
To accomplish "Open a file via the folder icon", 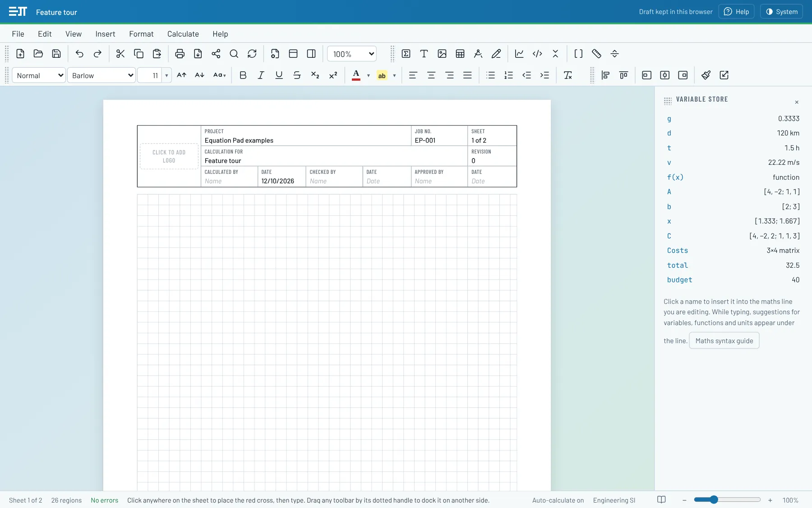I will coord(38,54).
